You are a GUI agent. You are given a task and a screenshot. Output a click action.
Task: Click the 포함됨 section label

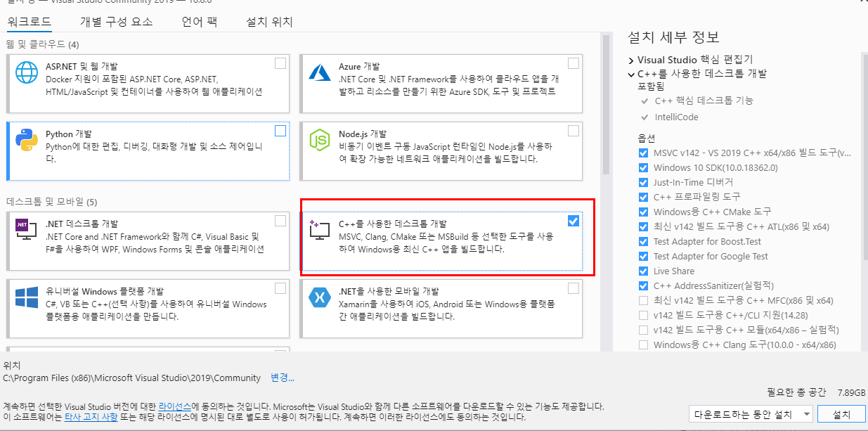tap(650, 86)
